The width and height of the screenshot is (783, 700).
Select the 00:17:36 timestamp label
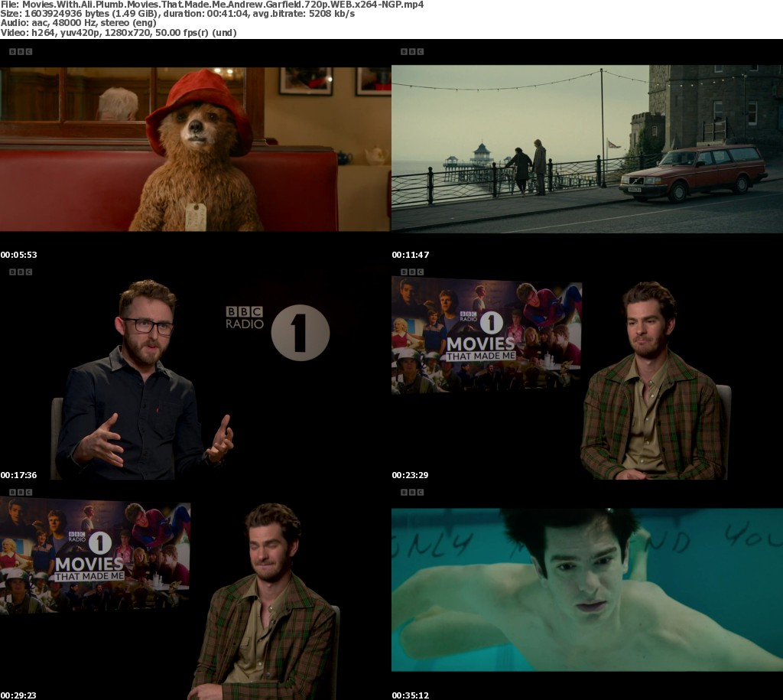point(18,475)
